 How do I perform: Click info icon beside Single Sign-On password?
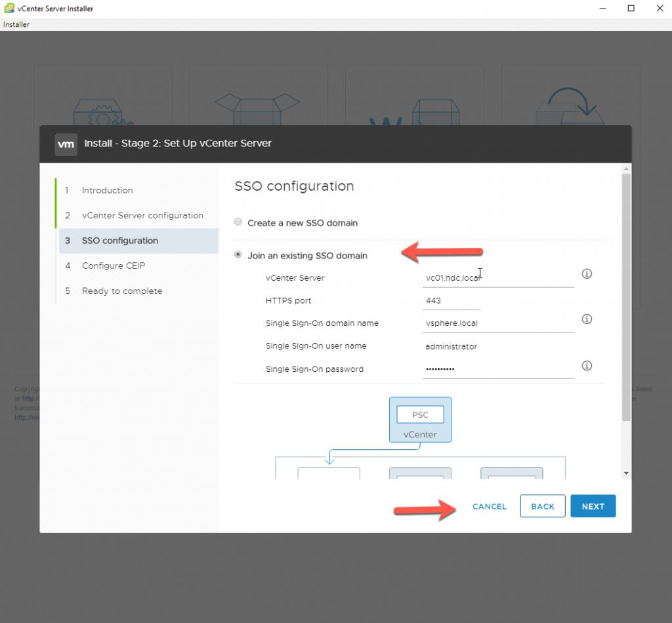pyautogui.click(x=587, y=365)
